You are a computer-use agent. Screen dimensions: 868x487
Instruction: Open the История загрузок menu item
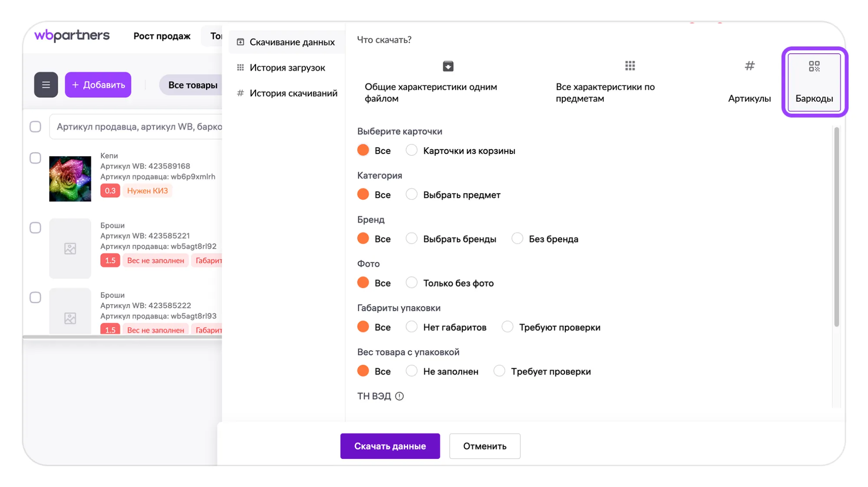(287, 68)
